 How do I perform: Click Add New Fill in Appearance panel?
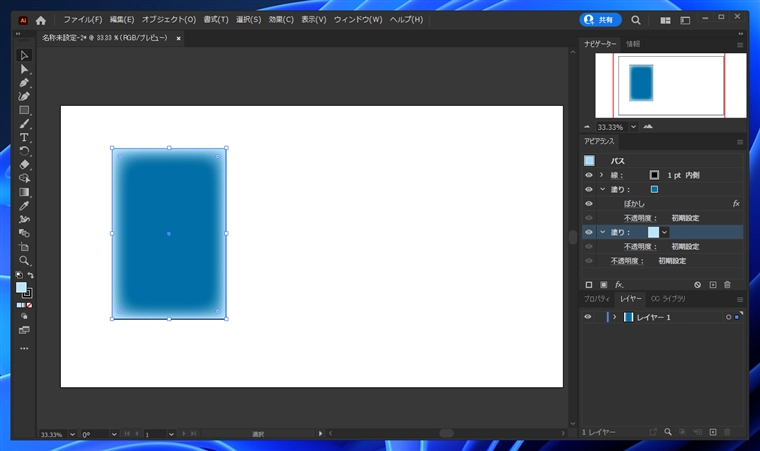(x=603, y=285)
